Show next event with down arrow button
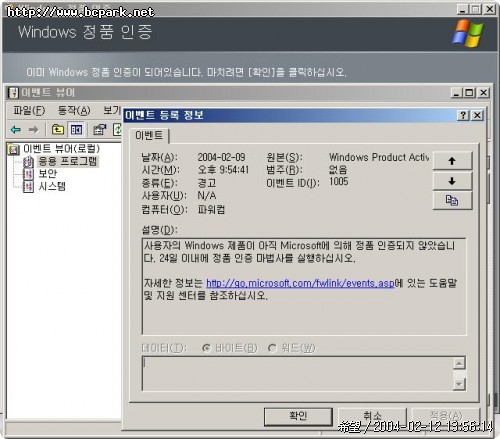Image resolution: width=500 pixels, height=439 pixels. (x=452, y=181)
